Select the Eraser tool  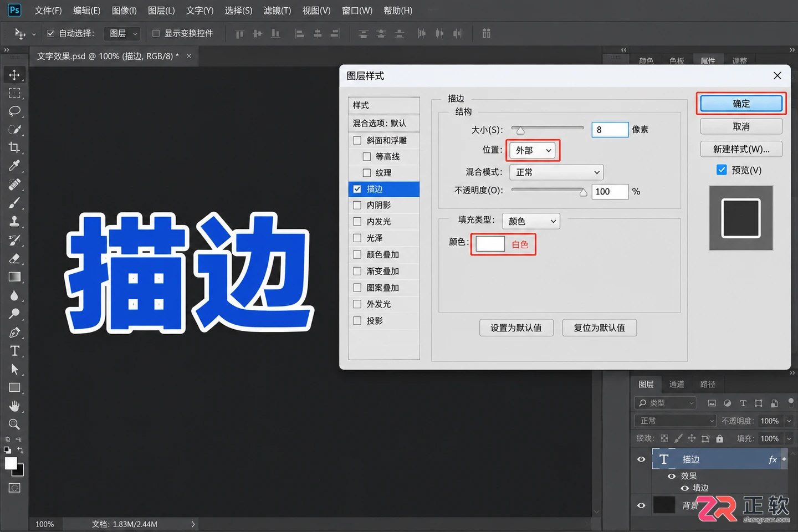[14, 258]
